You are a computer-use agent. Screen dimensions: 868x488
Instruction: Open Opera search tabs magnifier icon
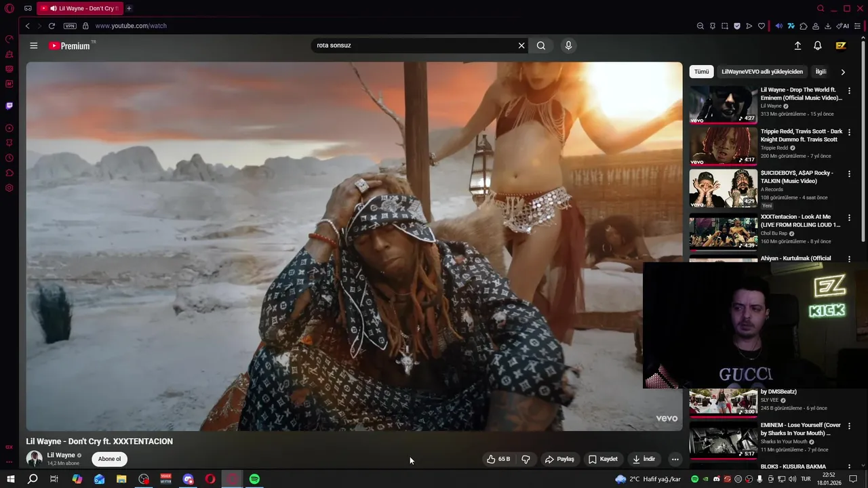click(821, 9)
